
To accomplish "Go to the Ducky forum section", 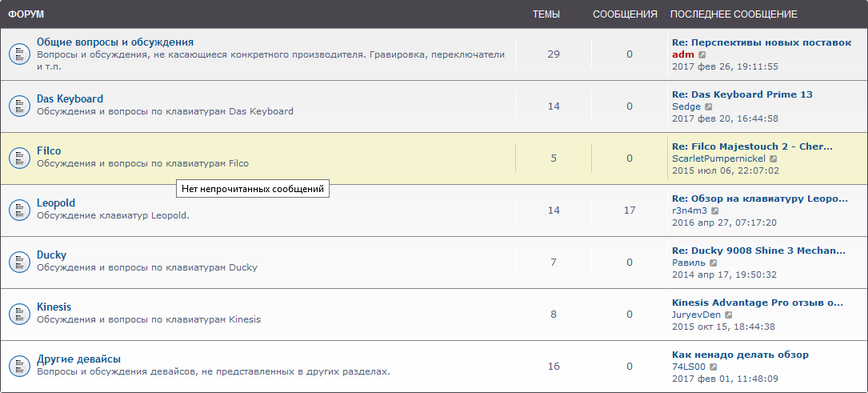I will click(x=51, y=255).
